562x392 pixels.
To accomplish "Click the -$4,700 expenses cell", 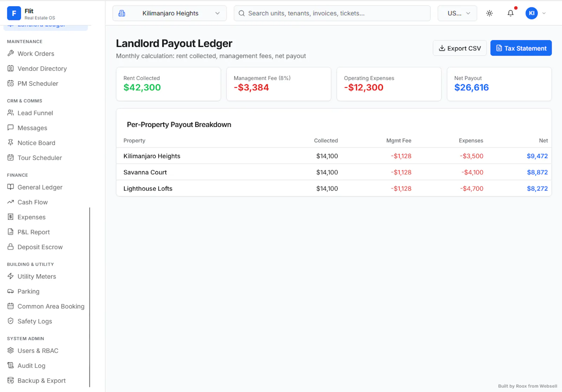I will [472, 188].
